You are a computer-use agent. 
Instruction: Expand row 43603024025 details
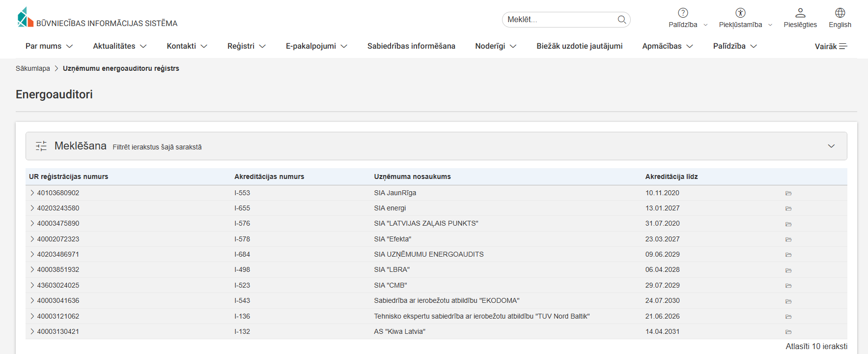point(32,285)
